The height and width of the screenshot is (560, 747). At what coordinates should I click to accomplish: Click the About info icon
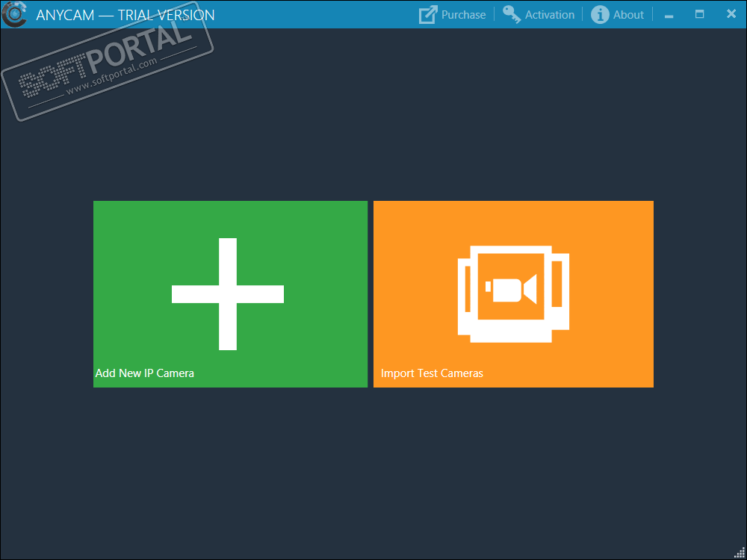click(x=601, y=15)
